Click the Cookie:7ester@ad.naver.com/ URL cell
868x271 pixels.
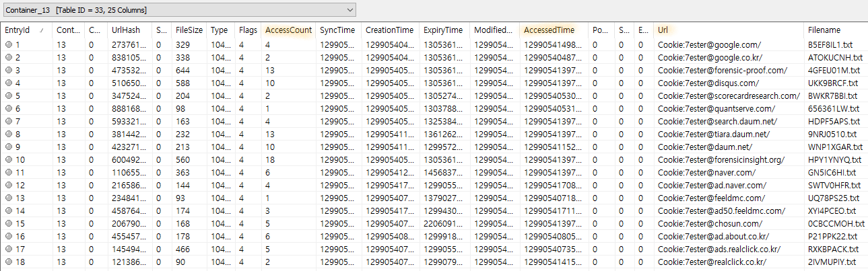712,185
